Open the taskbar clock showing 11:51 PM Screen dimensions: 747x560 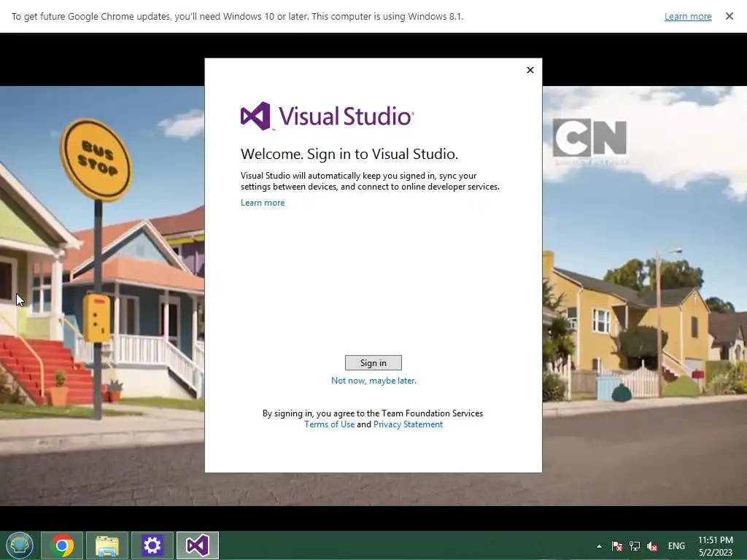[x=716, y=546]
